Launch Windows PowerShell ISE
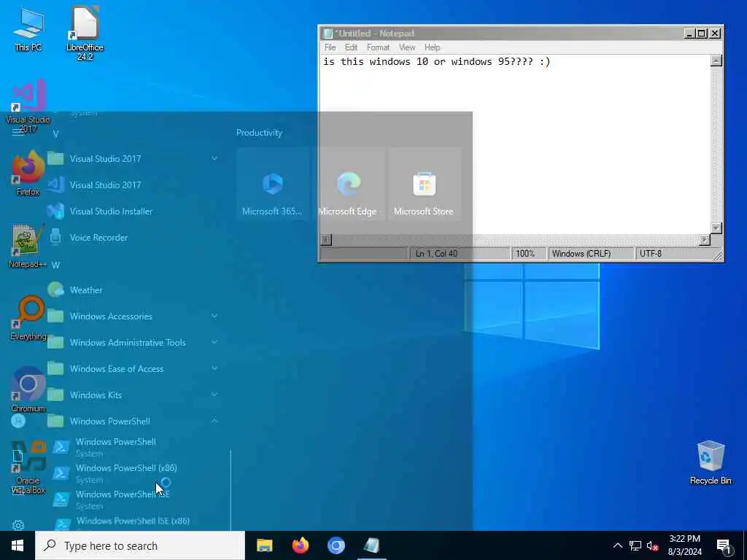Viewport: 747px width, 560px height. tap(123, 499)
